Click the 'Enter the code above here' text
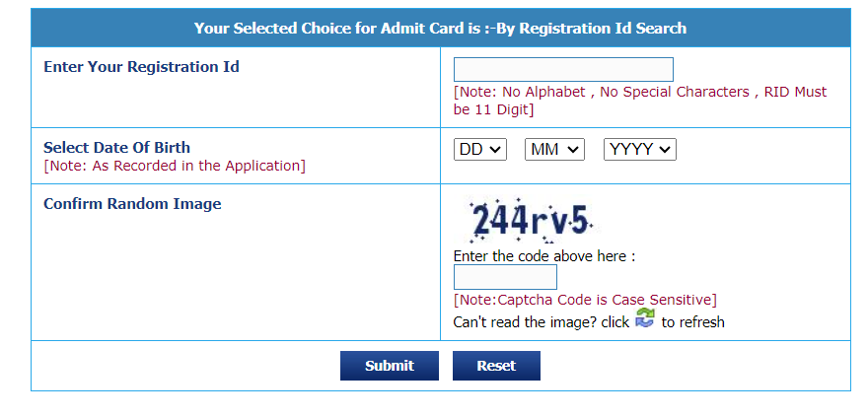The width and height of the screenshot is (868, 417). 544,256
